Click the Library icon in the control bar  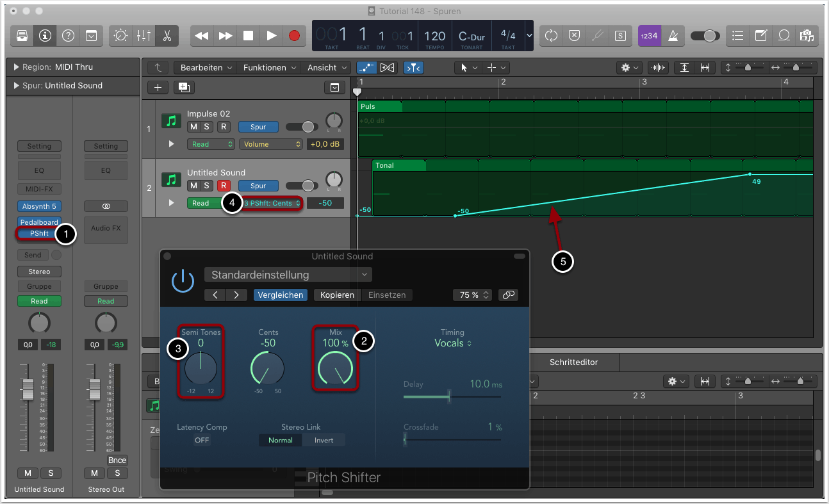tap(22, 36)
